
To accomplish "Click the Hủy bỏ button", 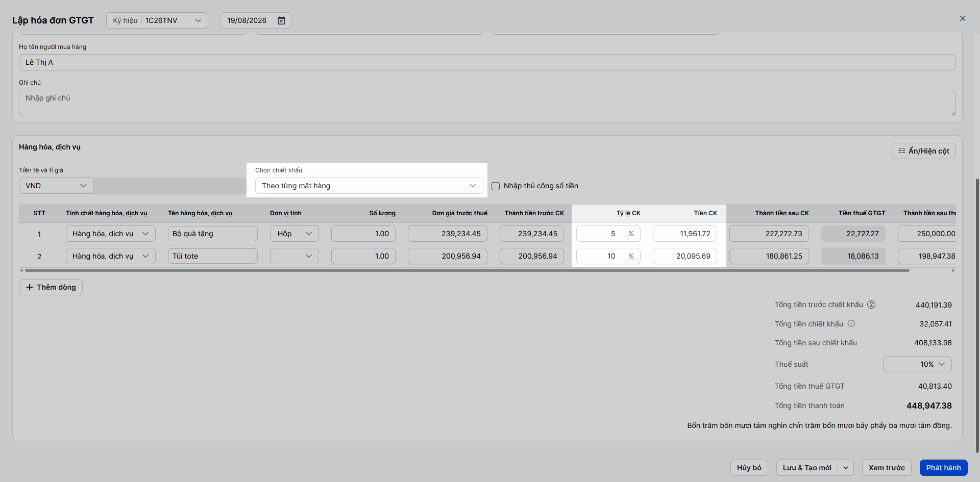I will (749, 468).
